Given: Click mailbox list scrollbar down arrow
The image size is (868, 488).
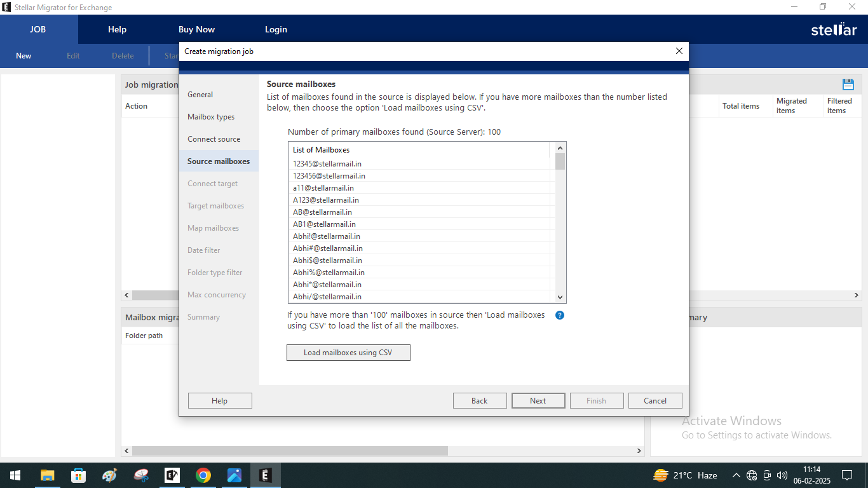Looking at the screenshot, I should click(560, 297).
